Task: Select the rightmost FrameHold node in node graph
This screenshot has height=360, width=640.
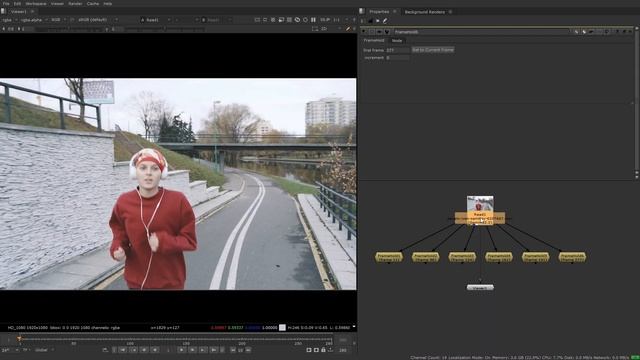Action: coord(572,257)
